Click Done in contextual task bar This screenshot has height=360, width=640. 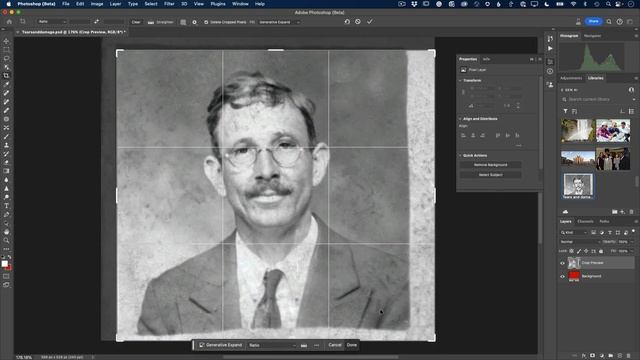pyautogui.click(x=352, y=345)
